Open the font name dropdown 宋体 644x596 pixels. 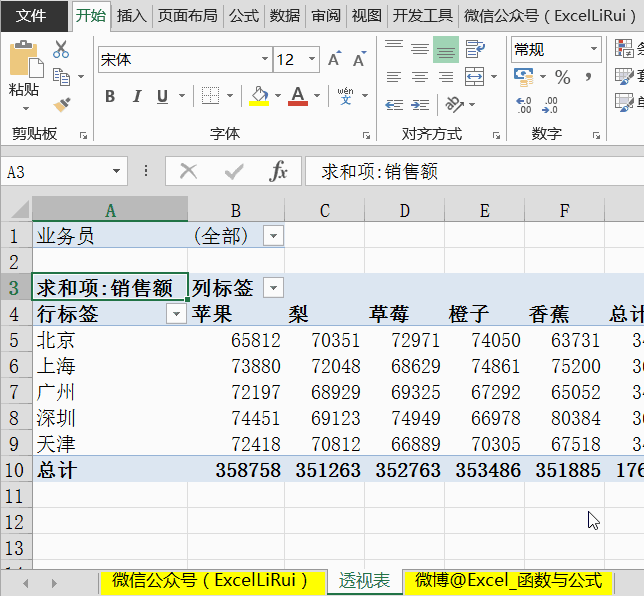click(265, 59)
